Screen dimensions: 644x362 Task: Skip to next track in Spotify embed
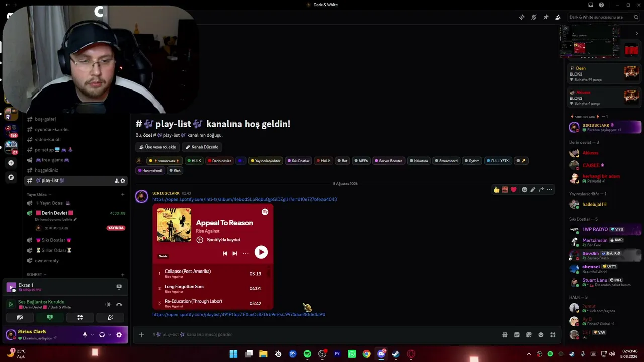(234, 253)
